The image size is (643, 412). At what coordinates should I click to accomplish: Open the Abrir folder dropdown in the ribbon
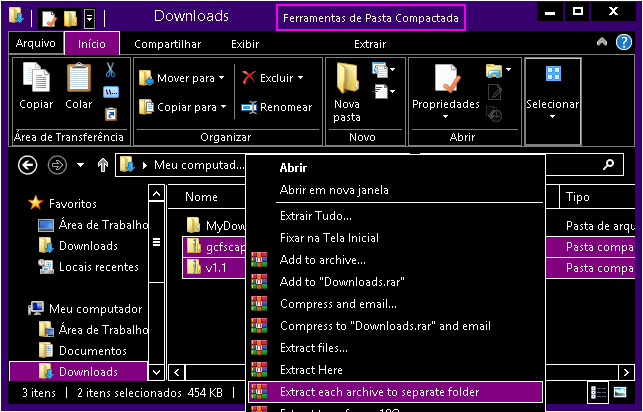[498, 71]
